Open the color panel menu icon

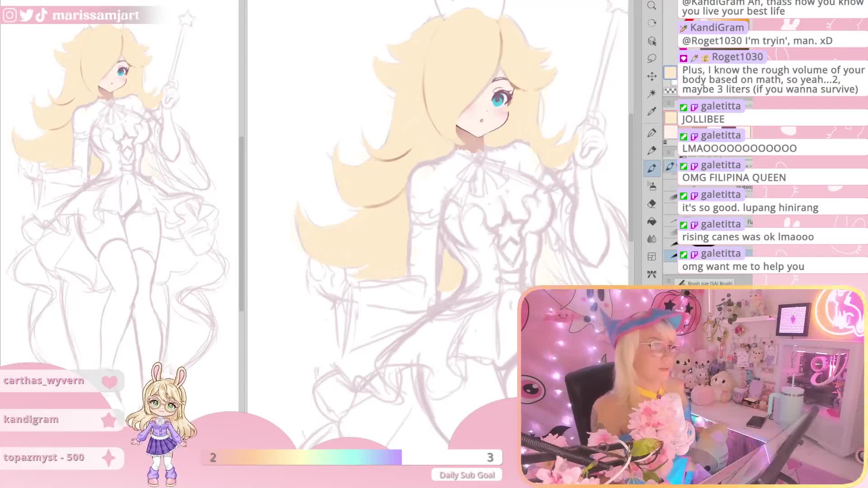pos(669,103)
